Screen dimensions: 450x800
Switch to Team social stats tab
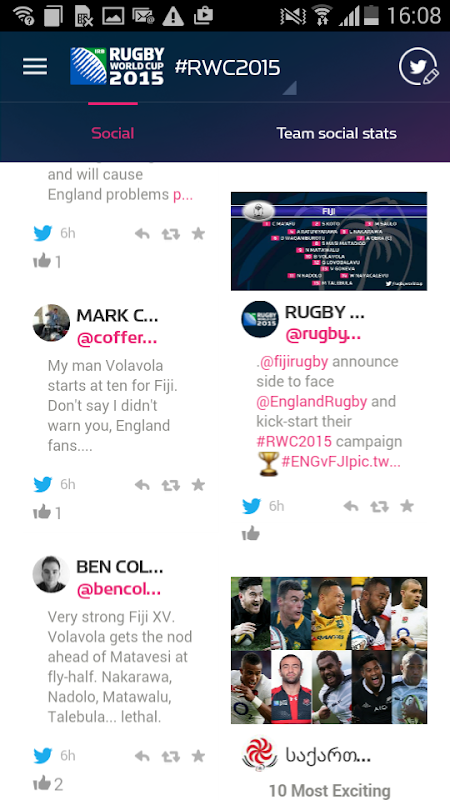click(337, 133)
